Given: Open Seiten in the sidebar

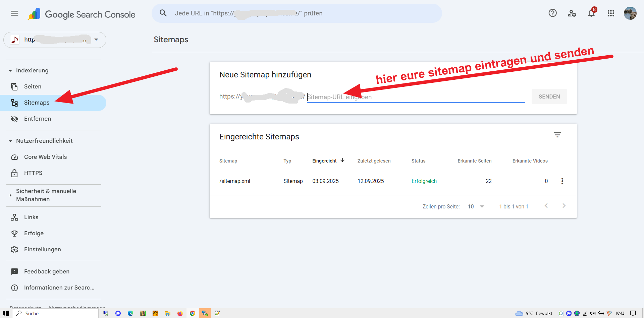Looking at the screenshot, I should pos(33,87).
